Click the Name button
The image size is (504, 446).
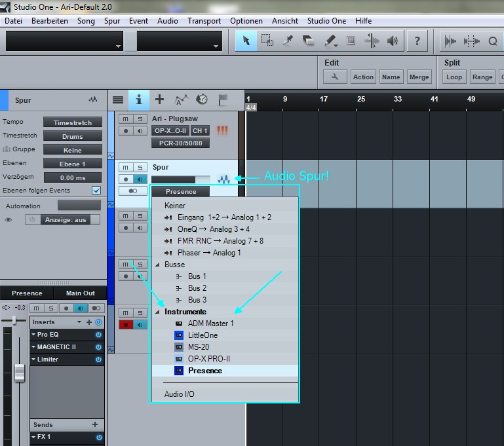point(391,77)
